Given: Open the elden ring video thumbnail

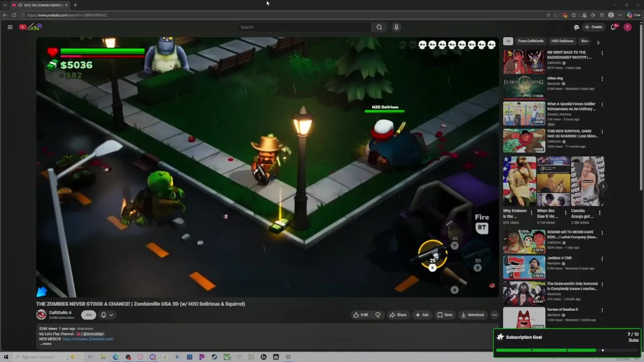Looking at the screenshot, I should coord(524,87).
